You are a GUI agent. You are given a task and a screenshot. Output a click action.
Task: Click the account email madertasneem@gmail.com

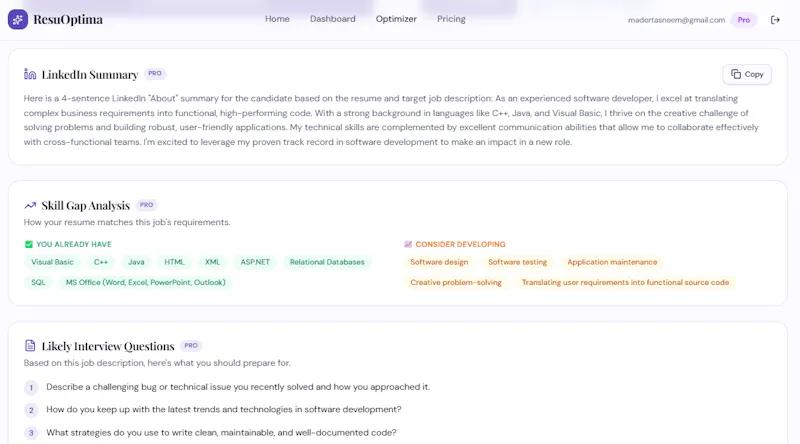pyautogui.click(x=676, y=20)
